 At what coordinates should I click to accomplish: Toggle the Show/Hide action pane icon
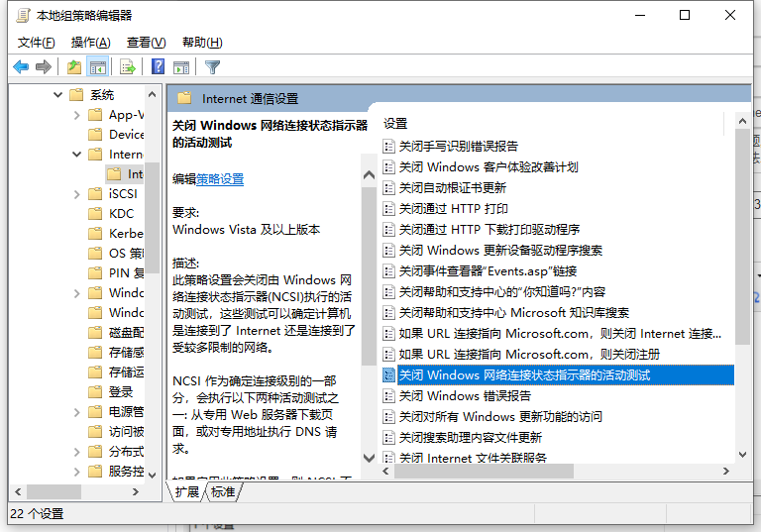click(181, 66)
